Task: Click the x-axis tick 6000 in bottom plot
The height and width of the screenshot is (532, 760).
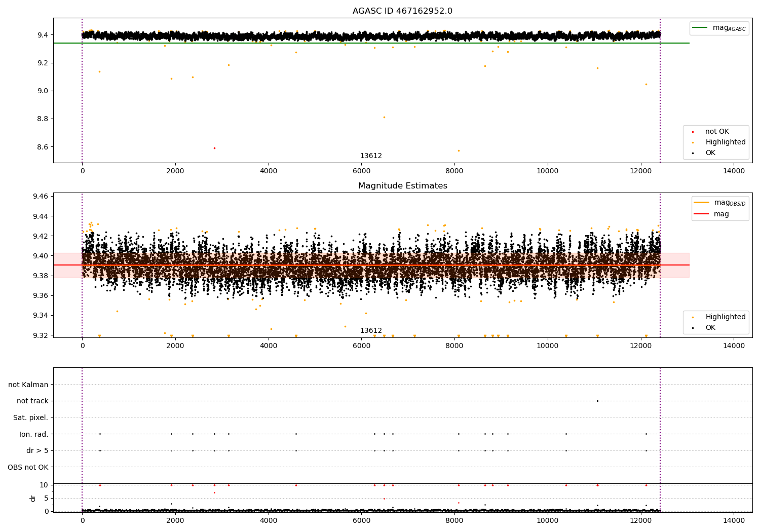Action: click(362, 520)
